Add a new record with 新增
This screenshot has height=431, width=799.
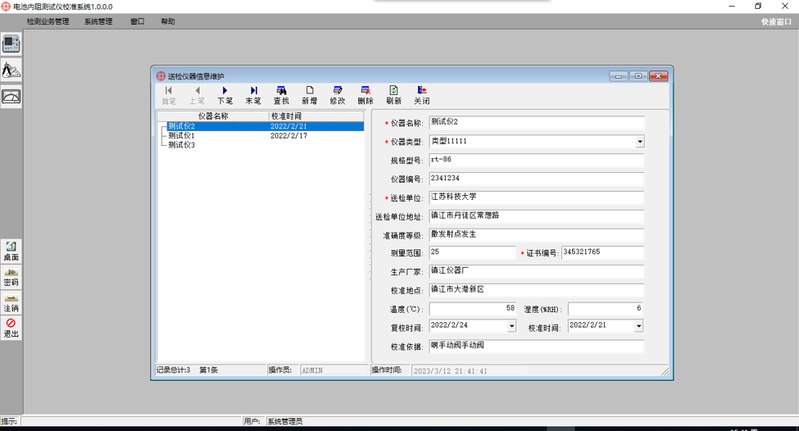point(309,95)
